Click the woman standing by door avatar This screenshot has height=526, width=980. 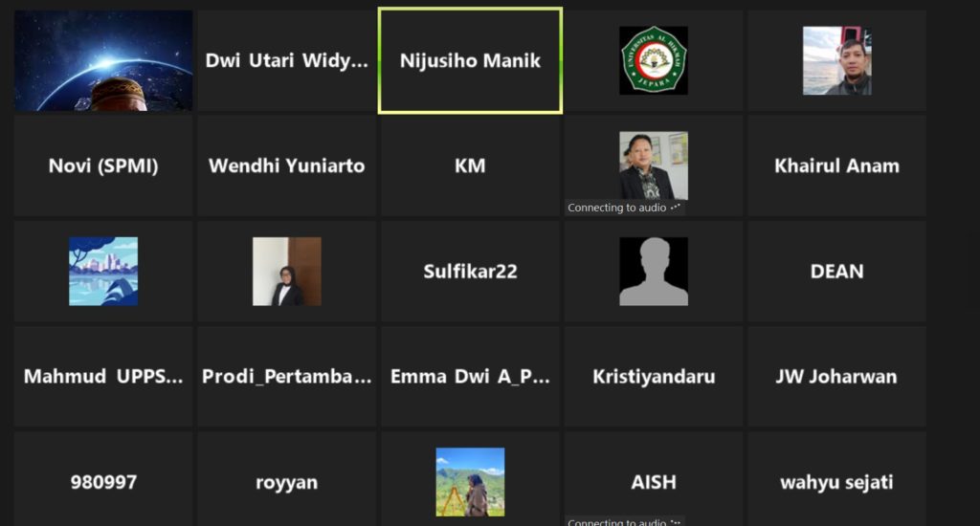(287, 271)
